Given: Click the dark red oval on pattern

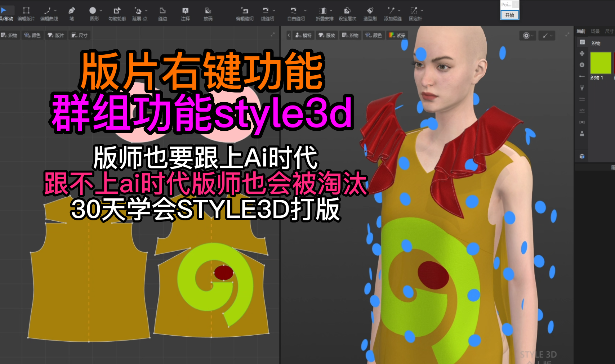Looking at the screenshot, I should tap(224, 273).
